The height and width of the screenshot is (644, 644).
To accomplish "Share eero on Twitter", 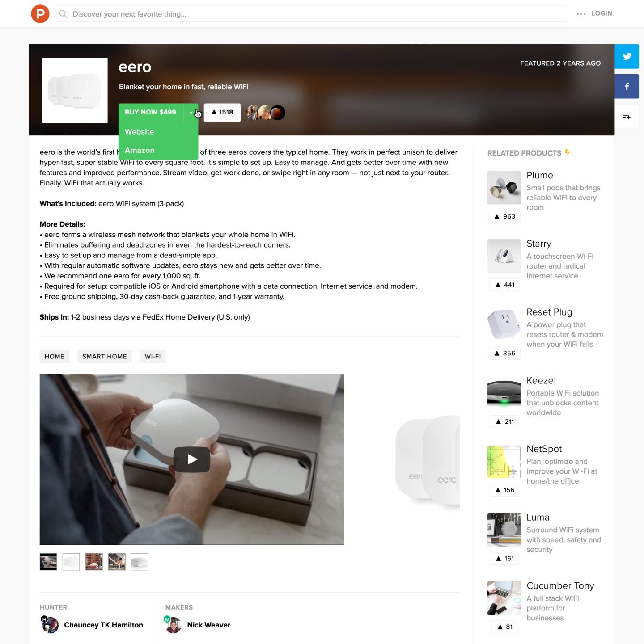I will pos(627,56).
